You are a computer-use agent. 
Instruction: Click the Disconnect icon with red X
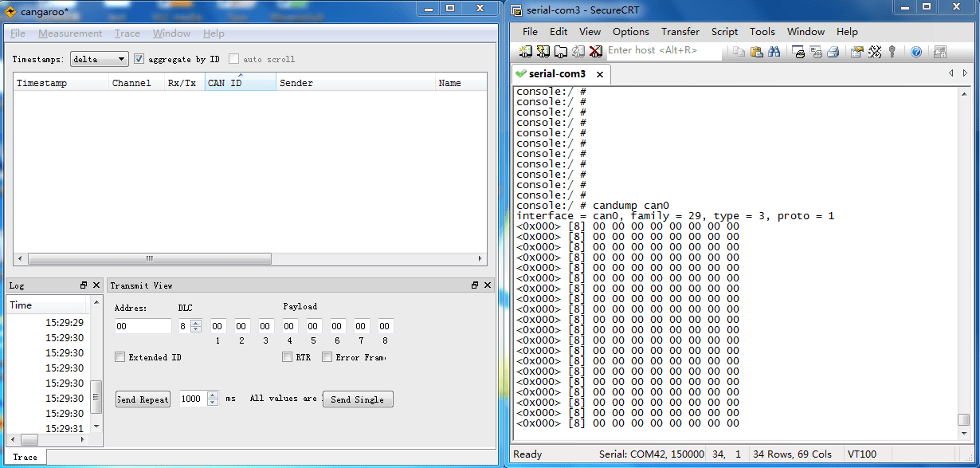tap(595, 52)
